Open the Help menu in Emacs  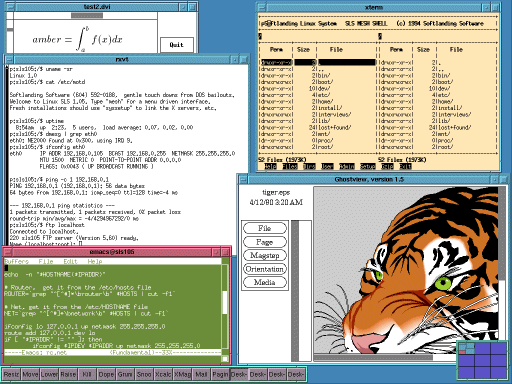[95, 262]
